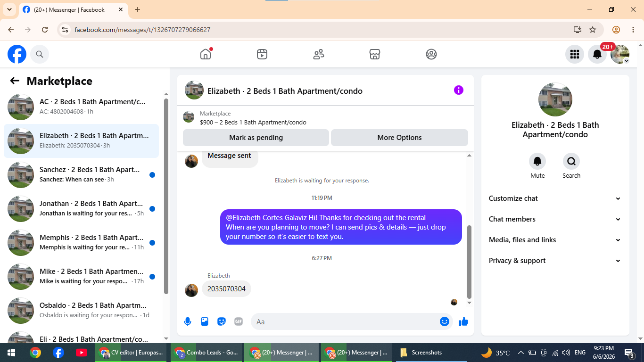Open the Groups icon in top navigation

click(x=431, y=54)
